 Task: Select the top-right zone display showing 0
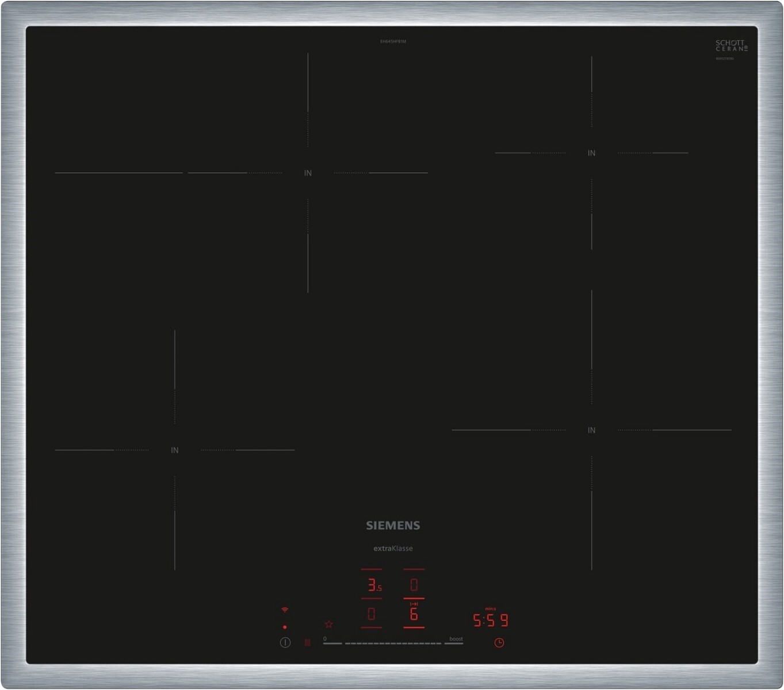point(414,585)
